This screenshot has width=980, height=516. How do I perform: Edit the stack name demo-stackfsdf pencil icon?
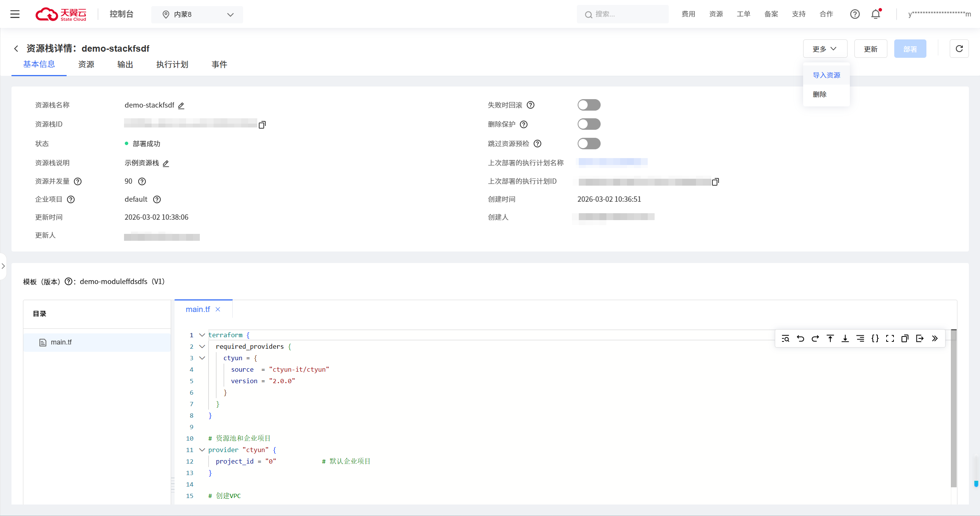181,106
